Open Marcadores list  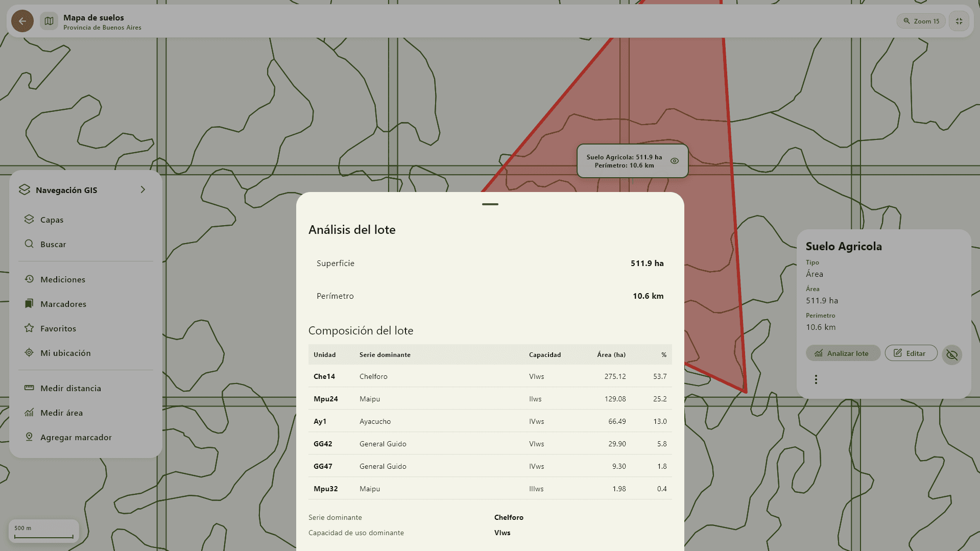86,304
